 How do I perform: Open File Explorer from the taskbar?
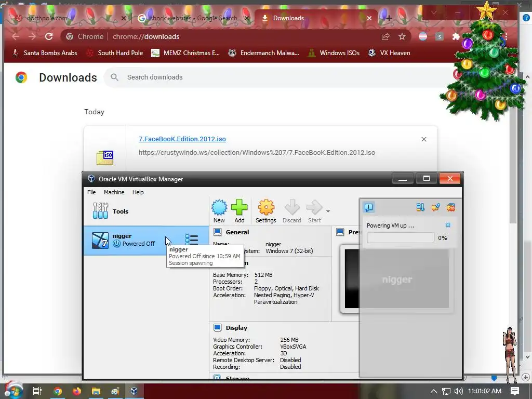coord(96,391)
